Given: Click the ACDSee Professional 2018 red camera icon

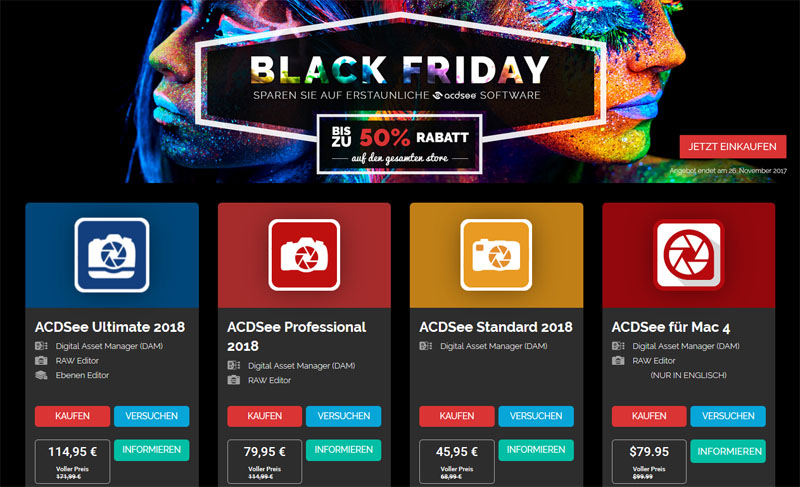Looking at the screenshot, I should click(304, 255).
